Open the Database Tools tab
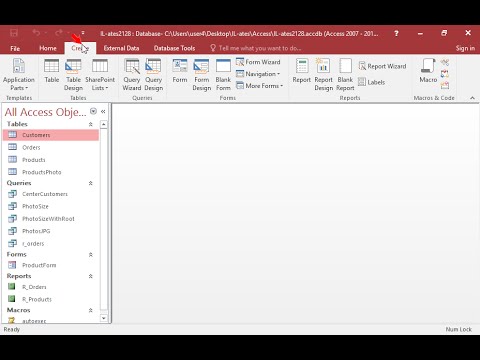Viewport: 480px width, 360px height. coord(174,48)
